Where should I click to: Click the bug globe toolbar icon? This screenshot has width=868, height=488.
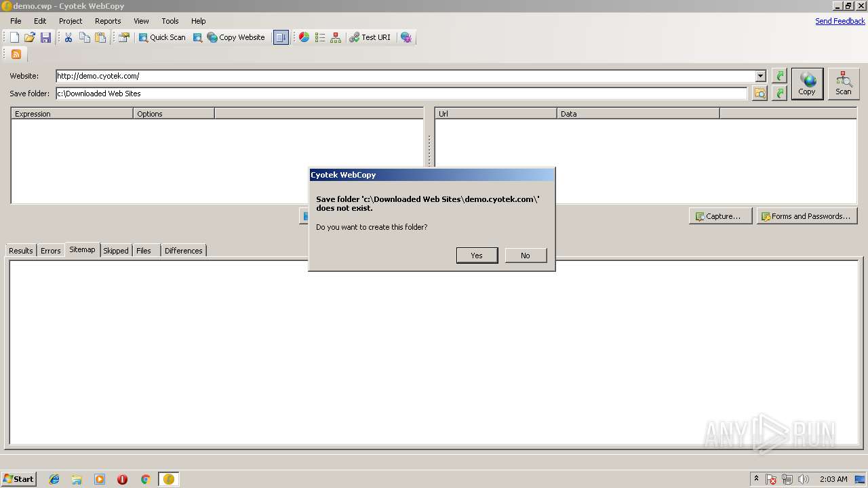(406, 37)
